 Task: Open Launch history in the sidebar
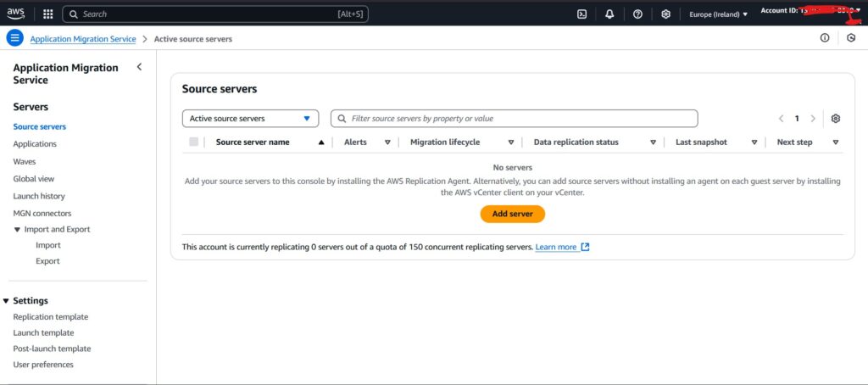click(39, 196)
